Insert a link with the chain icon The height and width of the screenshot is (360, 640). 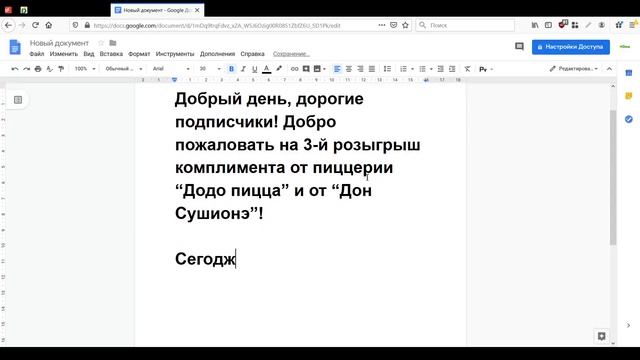[x=294, y=69]
